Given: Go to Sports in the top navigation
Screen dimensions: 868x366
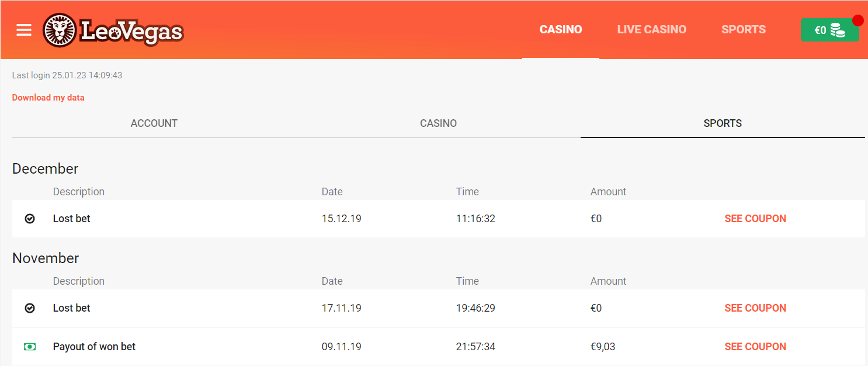Looking at the screenshot, I should (x=743, y=30).
